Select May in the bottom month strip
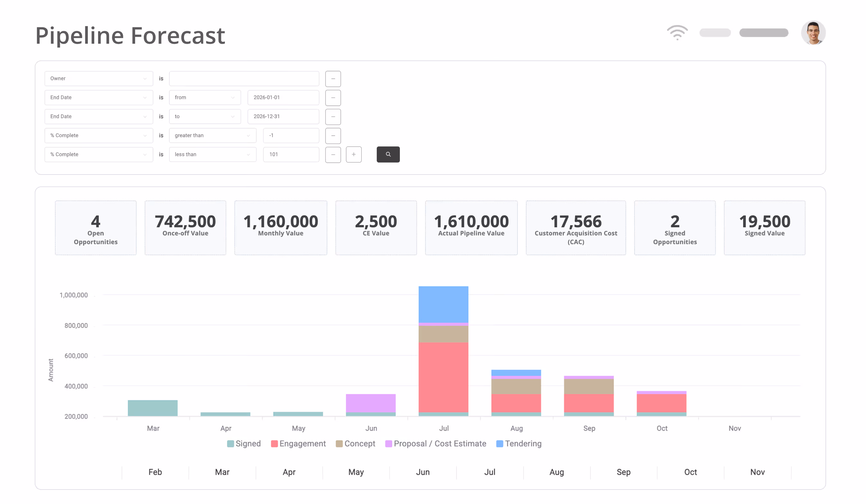This screenshot has height=504, width=866. (x=356, y=472)
